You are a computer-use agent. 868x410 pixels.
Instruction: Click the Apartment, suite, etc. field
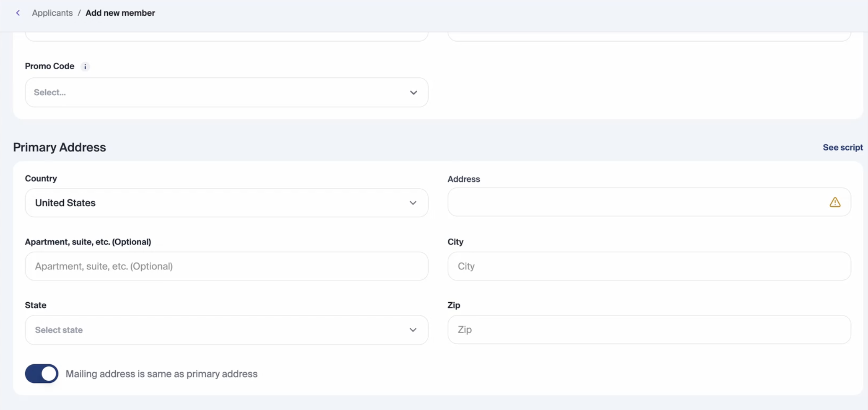[x=226, y=266]
